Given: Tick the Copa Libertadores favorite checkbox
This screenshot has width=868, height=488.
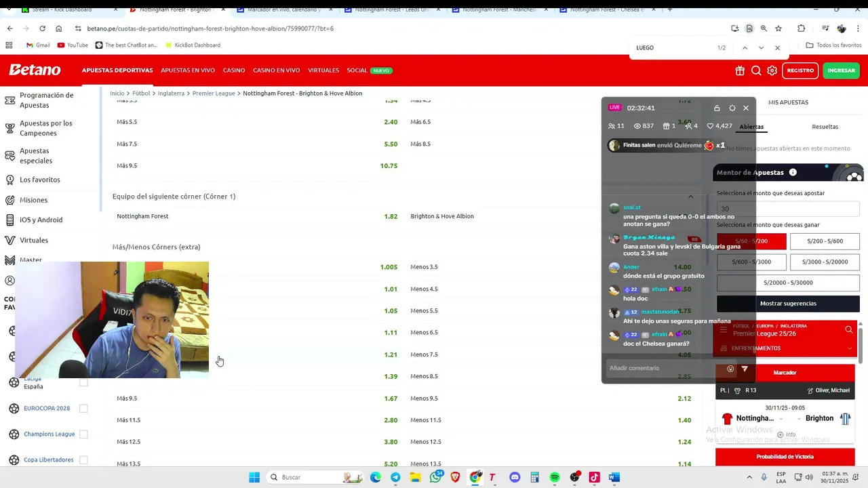Looking at the screenshot, I should 83,460.
